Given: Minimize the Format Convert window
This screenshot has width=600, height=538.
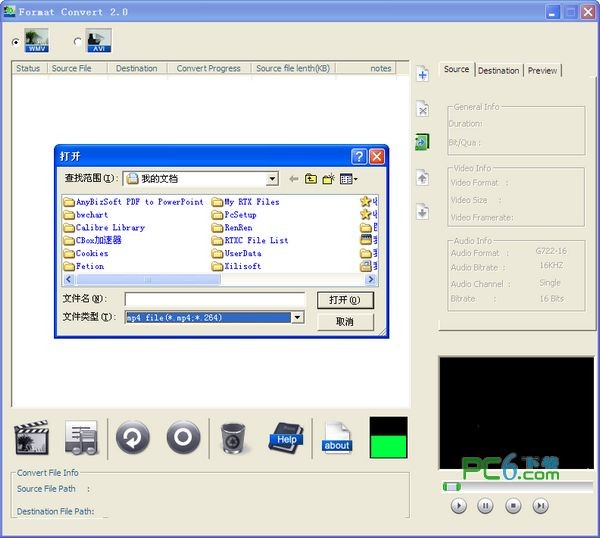Looking at the screenshot, I should coord(552,12).
